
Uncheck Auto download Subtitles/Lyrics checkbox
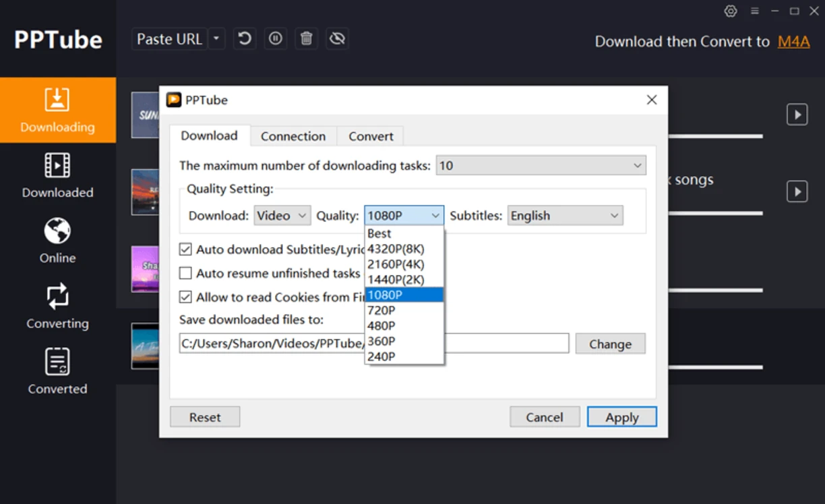pyautogui.click(x=185, y=250)
